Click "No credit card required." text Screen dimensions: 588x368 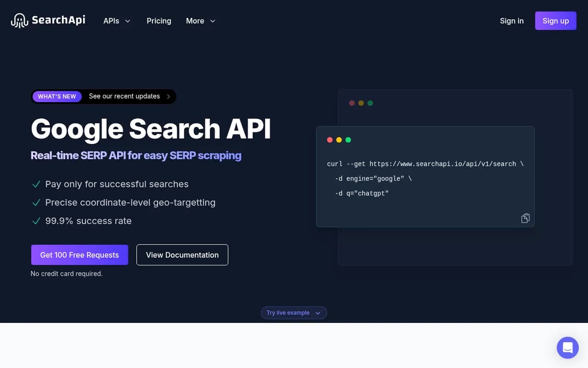click(67, 274)
